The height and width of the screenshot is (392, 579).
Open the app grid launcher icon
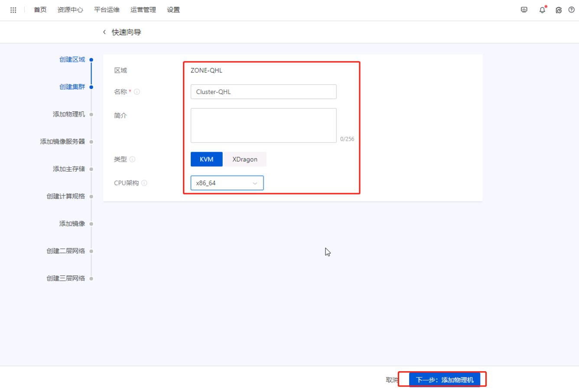coord(13,10)
